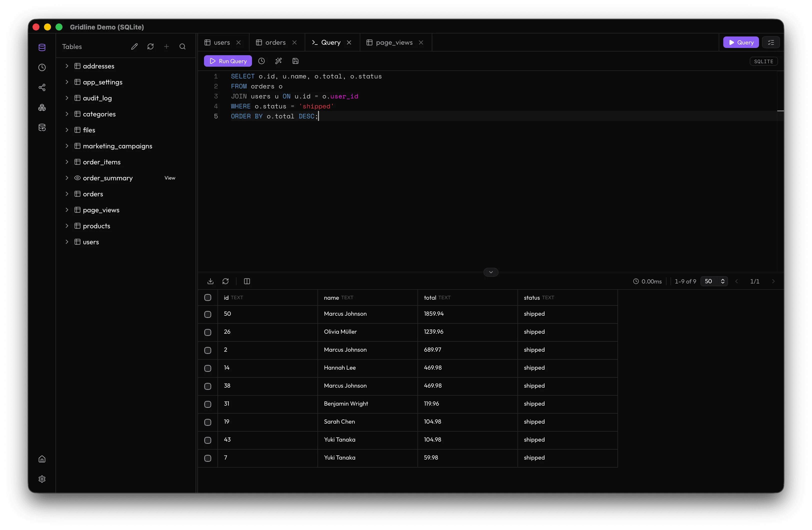This screenshot has width=812, height=530.
Task: Tick checkbox for Benjamin Wright row
Action: click(x=208, y=404)
